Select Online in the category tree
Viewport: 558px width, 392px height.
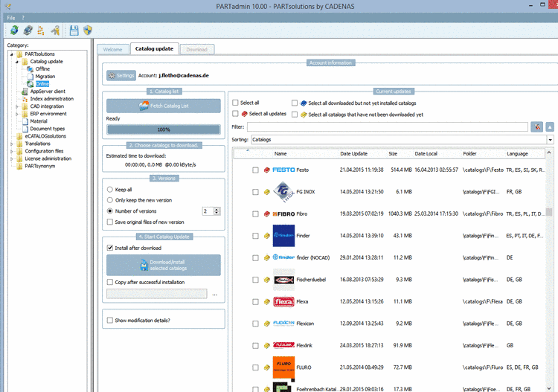[42, 84]
